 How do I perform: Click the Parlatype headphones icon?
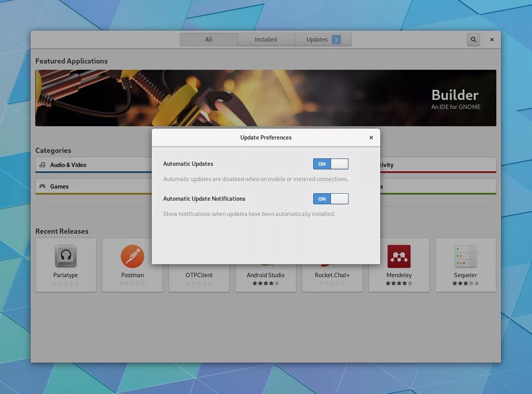(66, 256)
